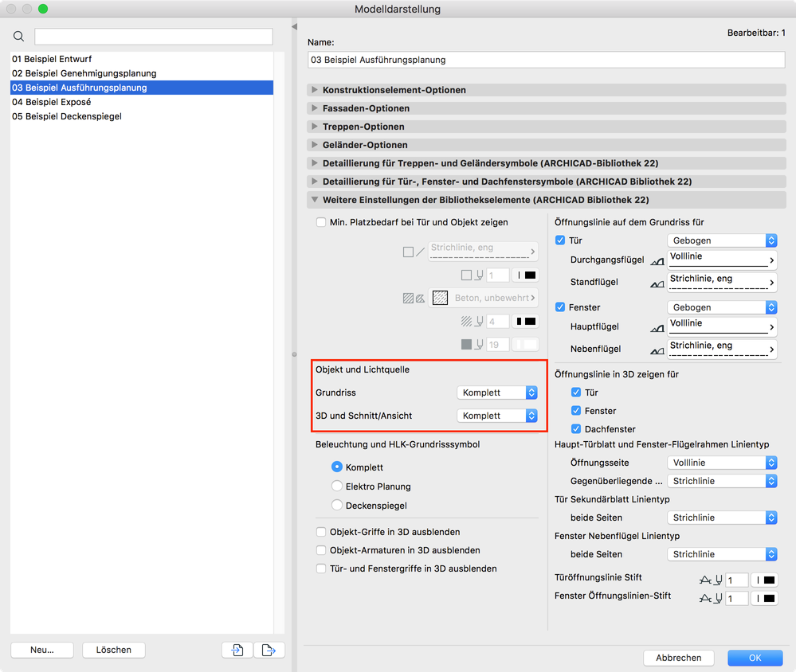Select 04 Beispiel Exposé in list
Screen dimensions: 796x672
coord(142,102)
